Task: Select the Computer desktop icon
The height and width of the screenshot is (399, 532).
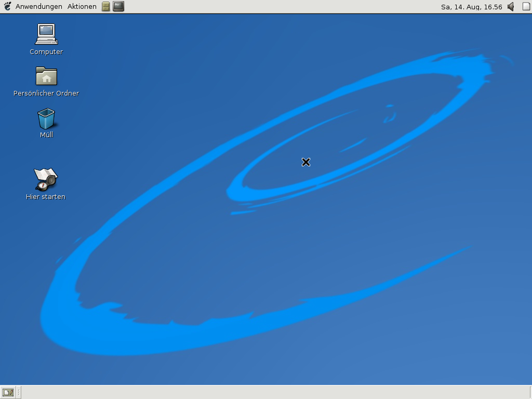Action: [x=46, y=34]
